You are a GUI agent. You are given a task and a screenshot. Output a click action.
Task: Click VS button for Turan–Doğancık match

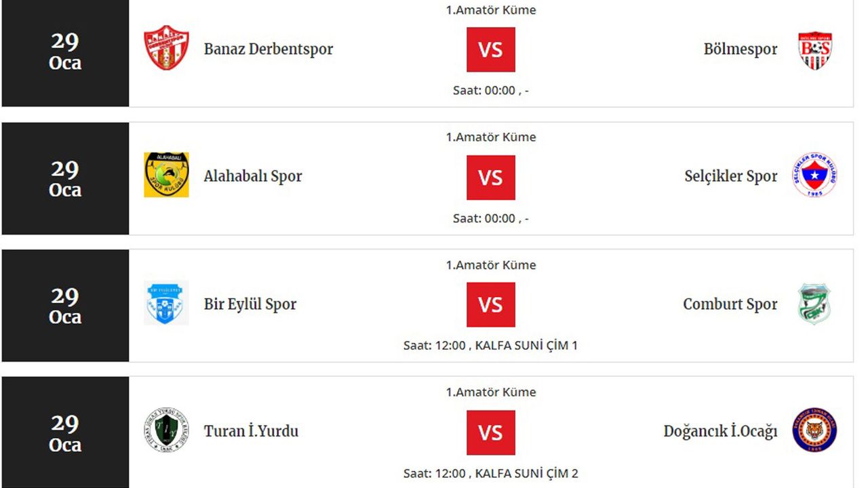(490, 432)
